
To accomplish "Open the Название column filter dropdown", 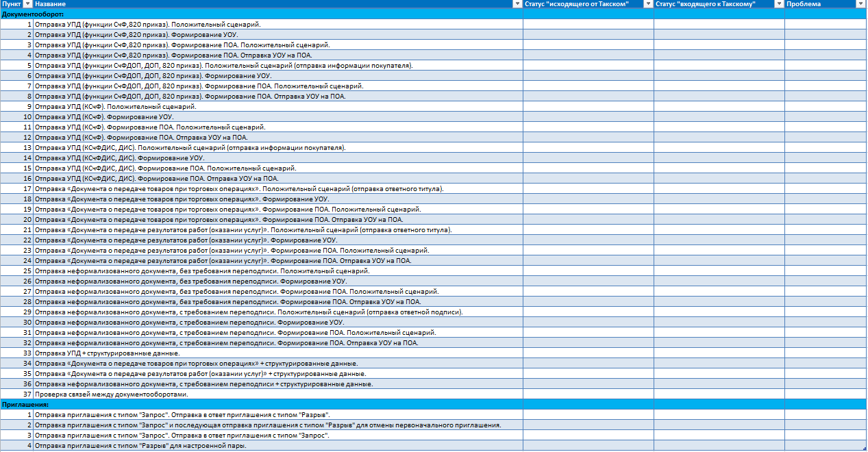I will tap(517, 4).
